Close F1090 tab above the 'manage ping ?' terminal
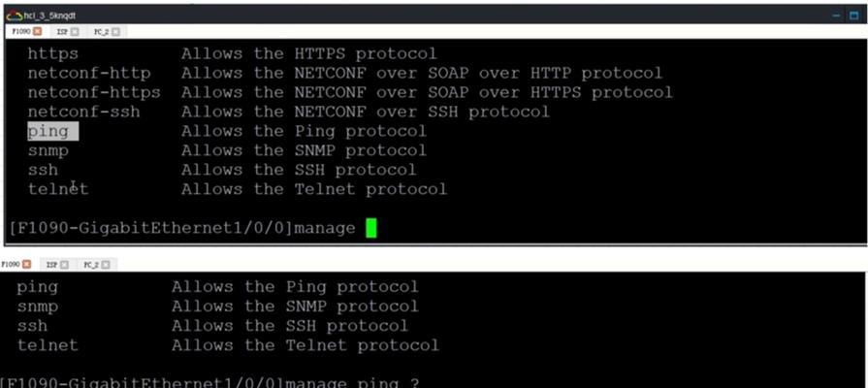Viewport: 868px width, 388px height. tap(26, 265)
